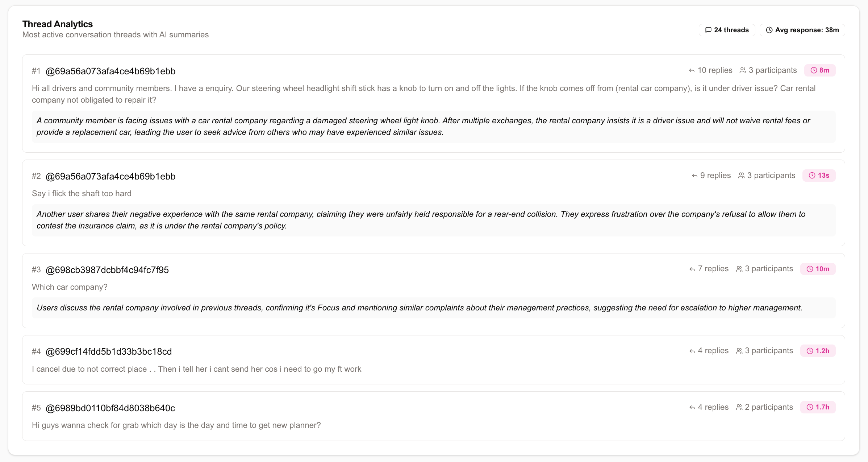This screenshot has height=462, width=868.
Task: Open user @698cb3987dcbbf4c94fc7f95 in thread #3
Action: [x=107, y=270]
